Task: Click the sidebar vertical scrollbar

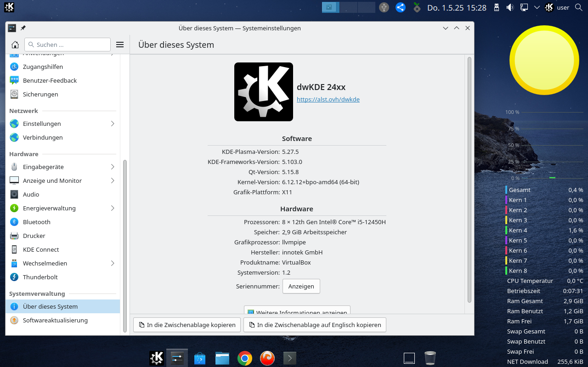Action: 125,246
